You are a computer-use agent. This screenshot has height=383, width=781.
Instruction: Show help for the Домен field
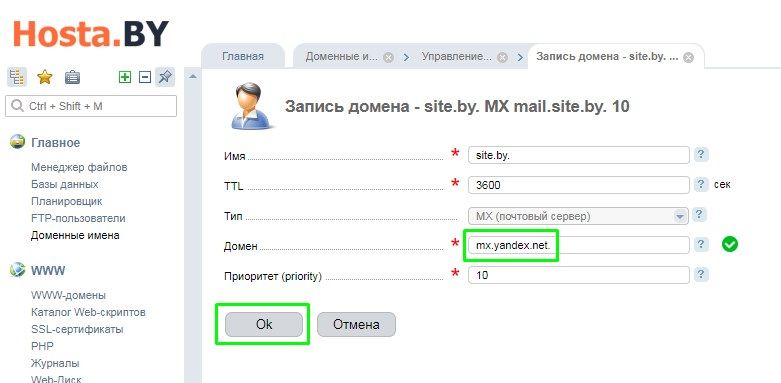coord(701,244)
